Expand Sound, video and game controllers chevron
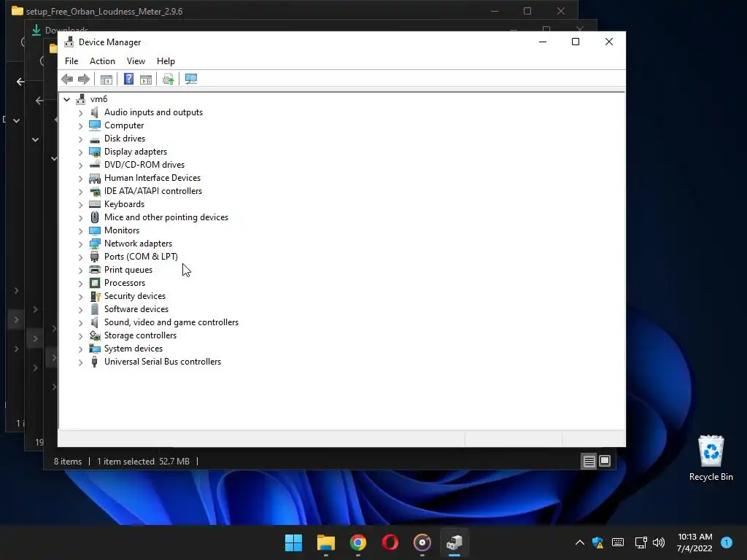This screenshot has width=747, height=560. click(80, 323)
